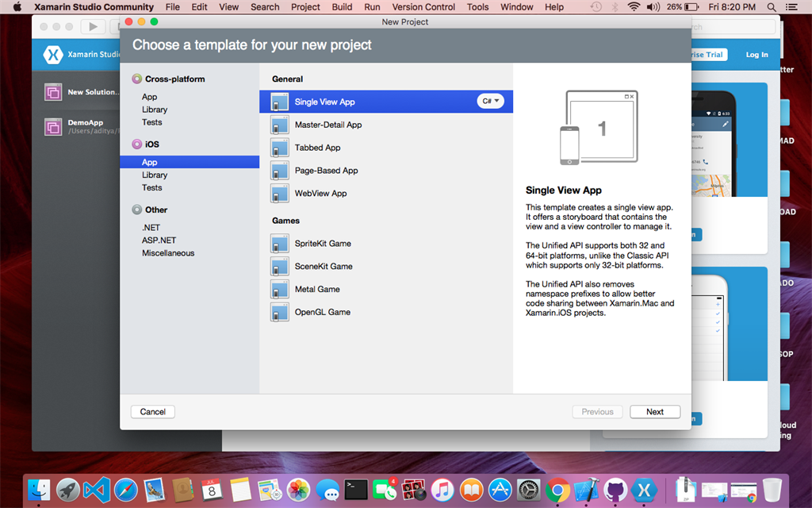Open the Window menu
The image size is (812, 508).
[x=517, y=6]
